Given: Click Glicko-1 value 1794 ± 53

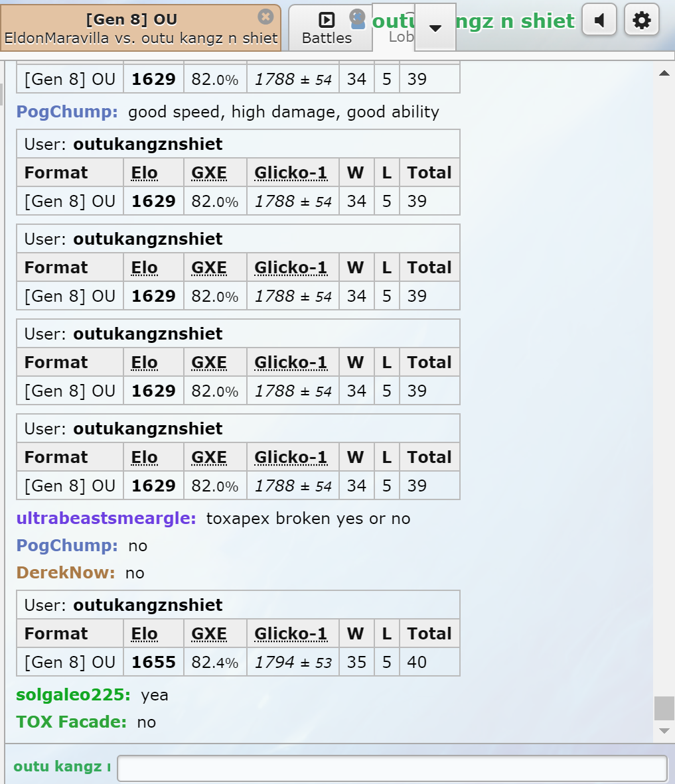Looking at the screenshot, I should 293,662.
